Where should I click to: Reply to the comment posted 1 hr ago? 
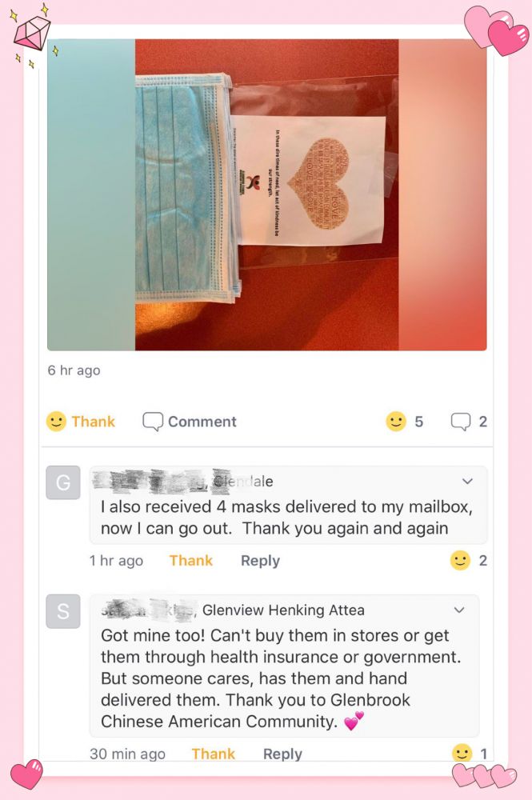(x=260, y=561)
